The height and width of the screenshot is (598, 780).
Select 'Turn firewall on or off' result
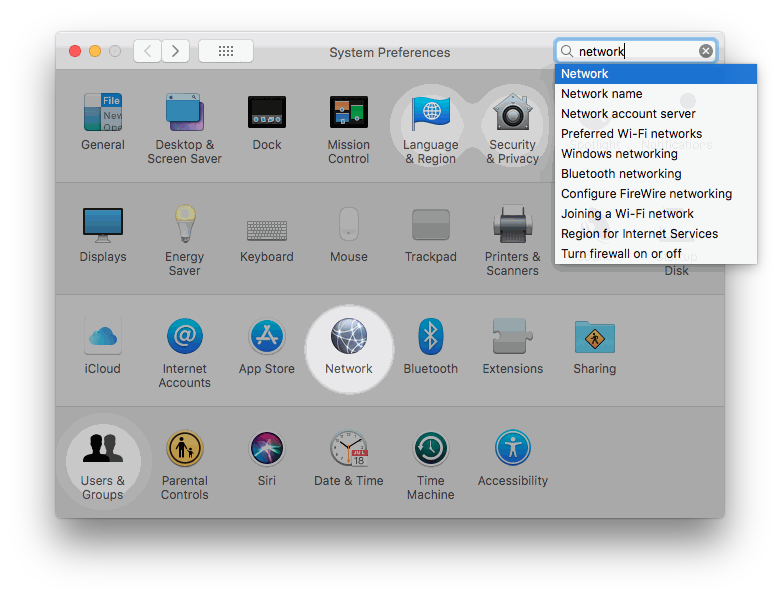621,254
